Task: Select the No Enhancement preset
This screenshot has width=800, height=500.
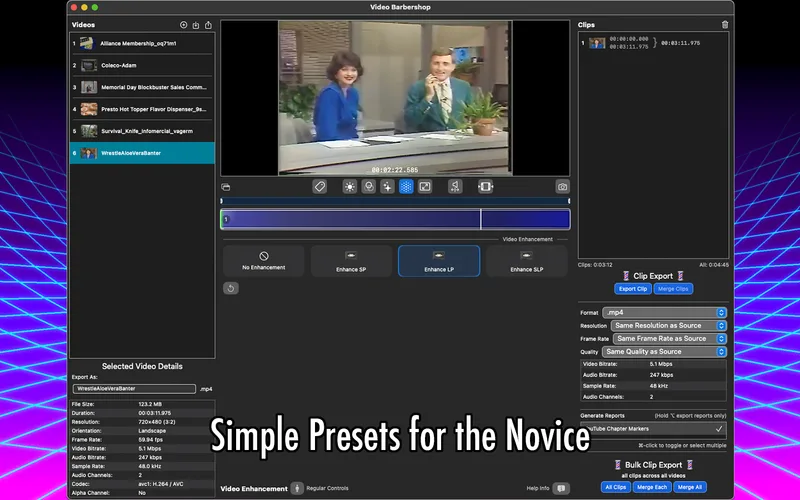Action: tap(264, 261)
